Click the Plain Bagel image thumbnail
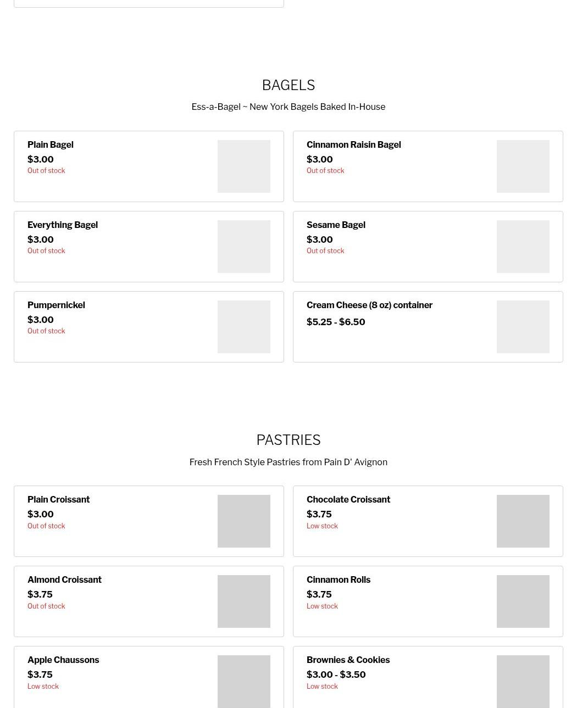This screenshot has height=708, width=588. click(x=244, y=166)
